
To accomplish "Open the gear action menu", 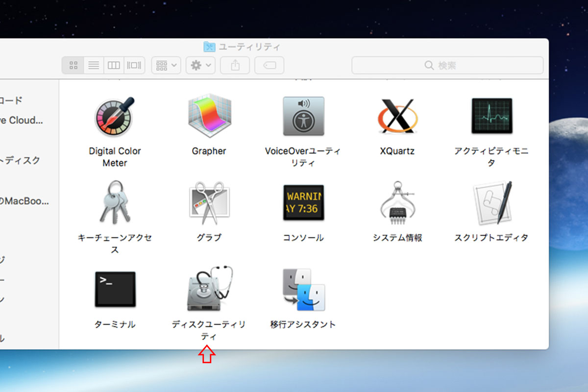I will [x=200, y=65].
